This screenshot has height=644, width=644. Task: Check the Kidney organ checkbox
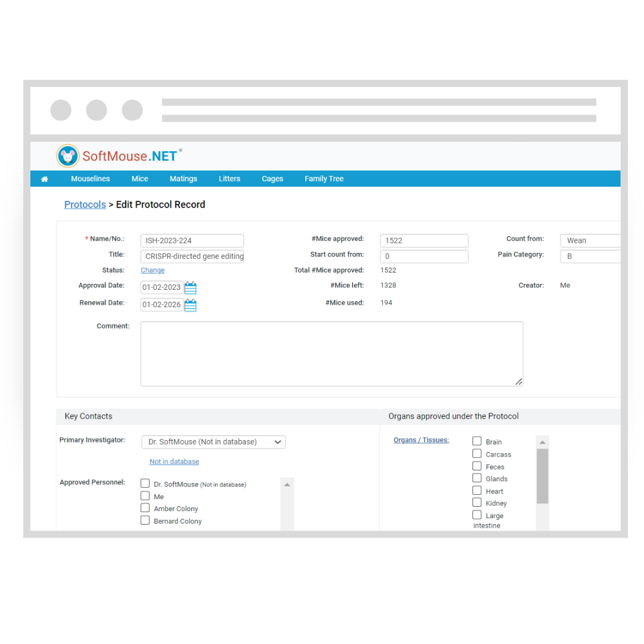point(477,502)
